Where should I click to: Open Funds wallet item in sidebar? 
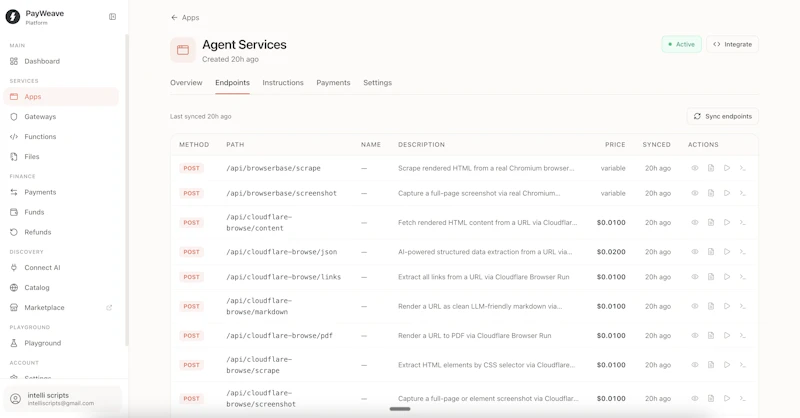click(x=61, y=212)
